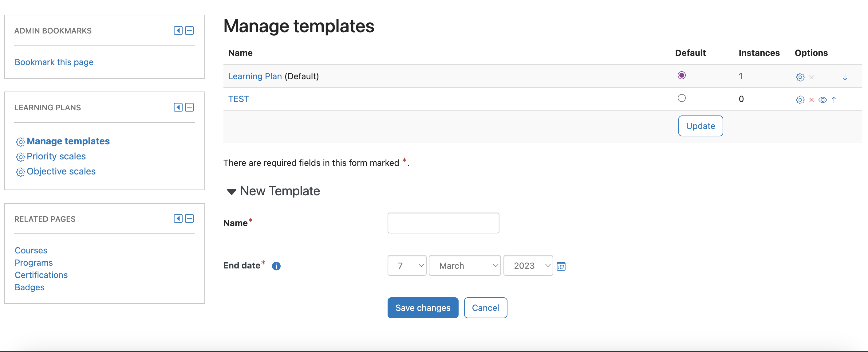Click the Instances column header
This screenshot has height=352, width=868.
tap(759, 53)
